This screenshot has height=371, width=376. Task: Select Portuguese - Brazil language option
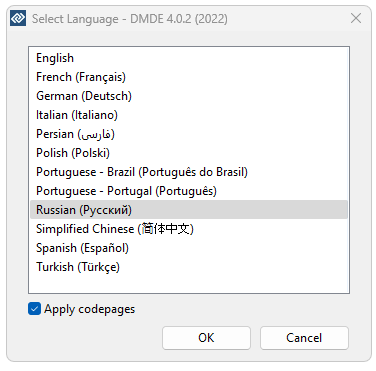pos(189,172)
